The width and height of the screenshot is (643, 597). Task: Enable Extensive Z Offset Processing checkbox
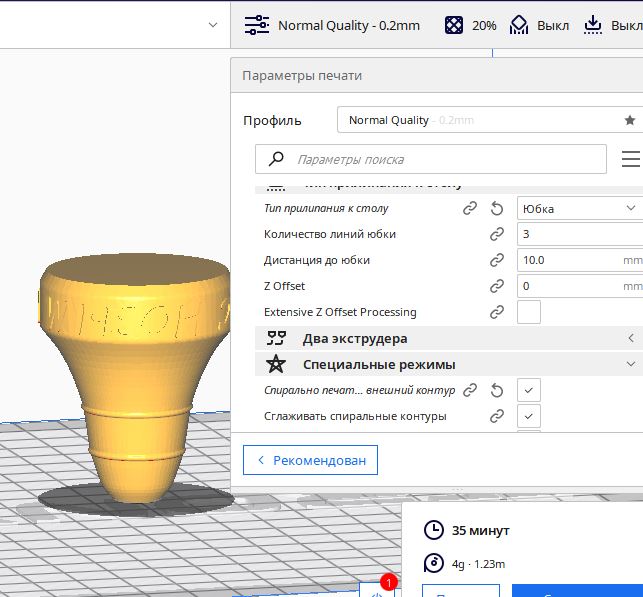(529, 312)
